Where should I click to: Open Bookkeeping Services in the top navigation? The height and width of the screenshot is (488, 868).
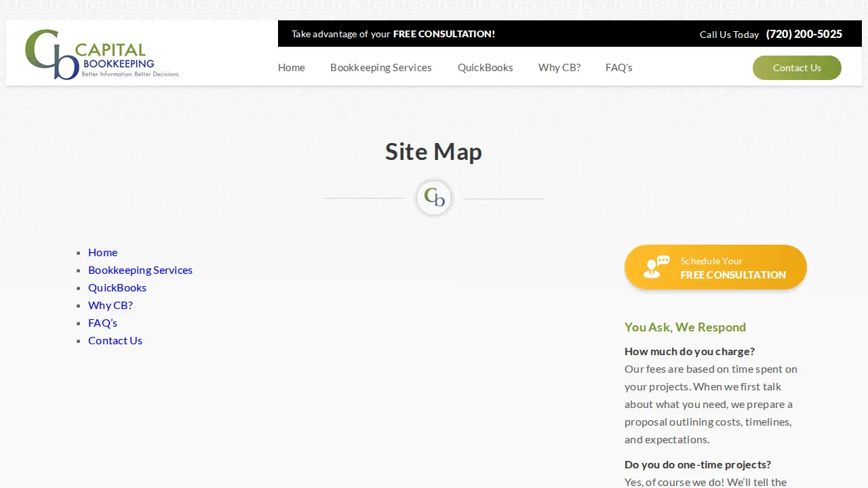pos(381,68)
